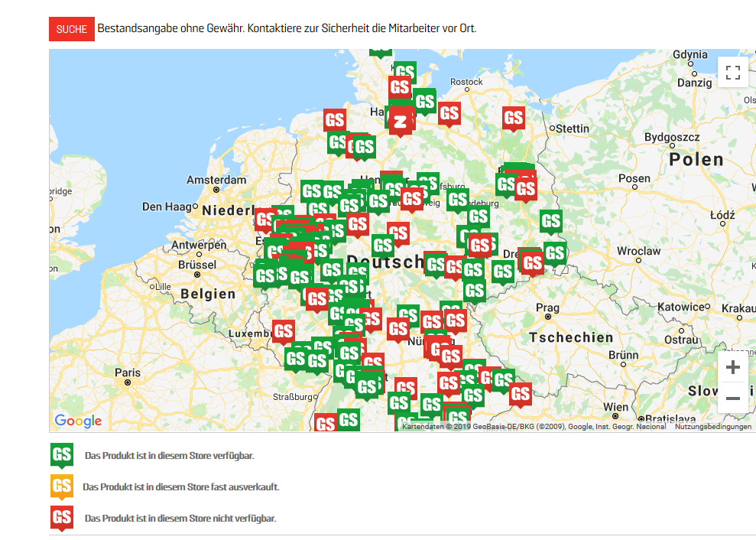Open the Nutzungsbedingungen link
Image resolution: width=756 pixels, height=540 pixels.
[x=712, y=427]
